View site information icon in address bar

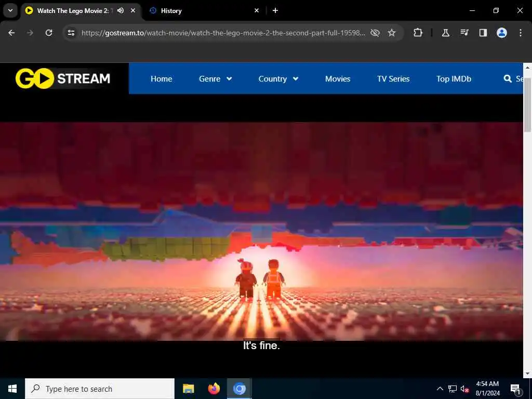point(71,33)
